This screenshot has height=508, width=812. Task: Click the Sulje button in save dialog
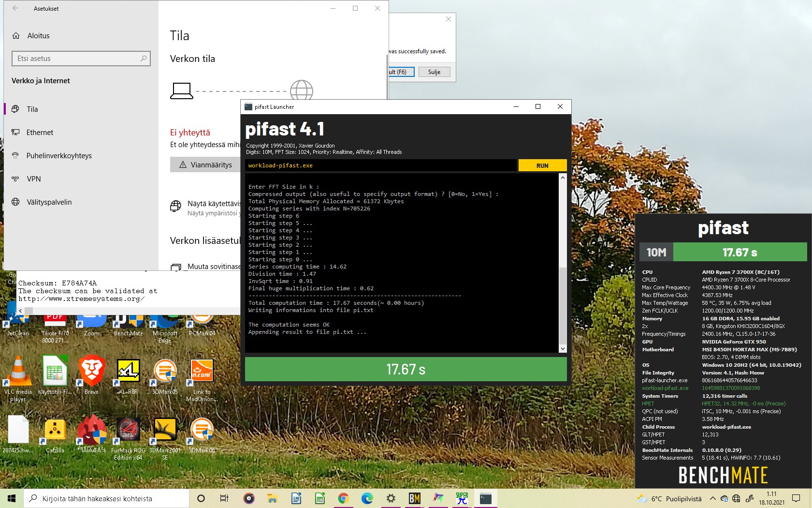[434, 72]
